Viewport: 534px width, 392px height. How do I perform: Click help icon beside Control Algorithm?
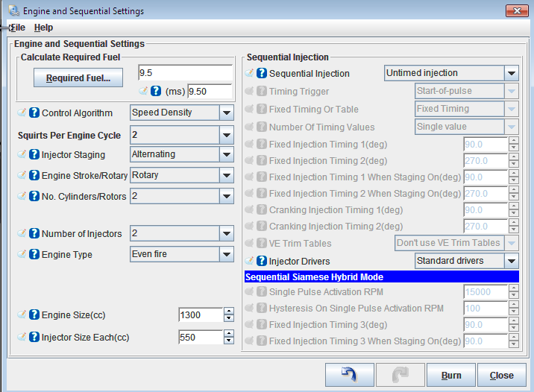[x=34, y=113]
